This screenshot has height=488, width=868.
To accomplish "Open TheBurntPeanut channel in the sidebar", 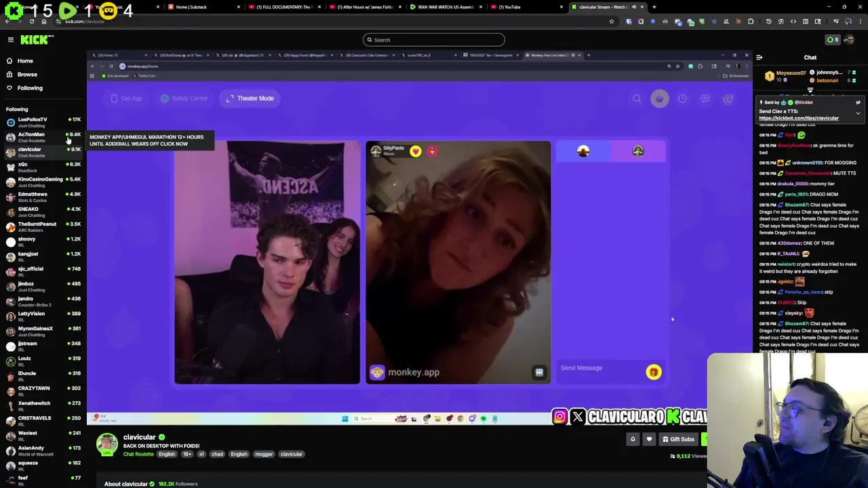I will point(42,226).
